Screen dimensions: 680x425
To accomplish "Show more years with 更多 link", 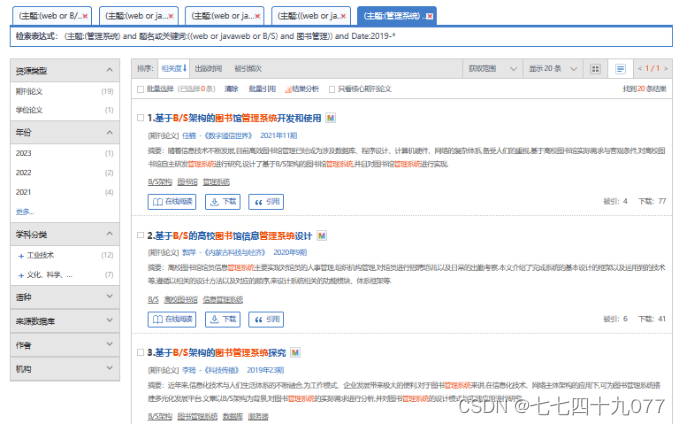I will (25, 212).
